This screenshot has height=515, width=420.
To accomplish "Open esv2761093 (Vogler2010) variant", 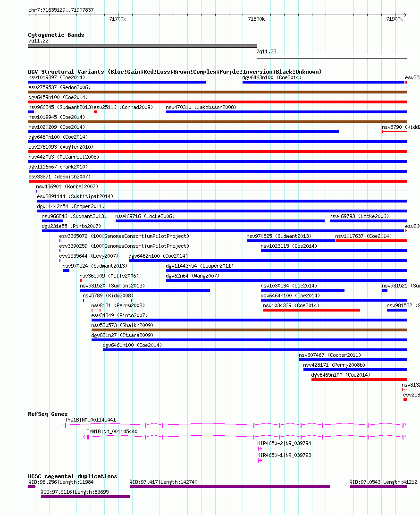I will tap(218, 152).
